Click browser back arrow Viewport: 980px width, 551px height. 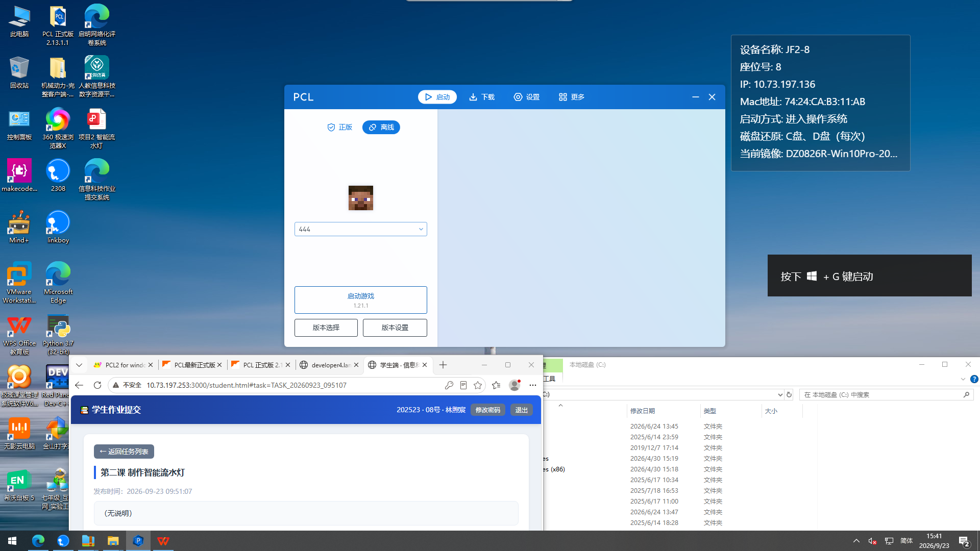click(79, 385)
